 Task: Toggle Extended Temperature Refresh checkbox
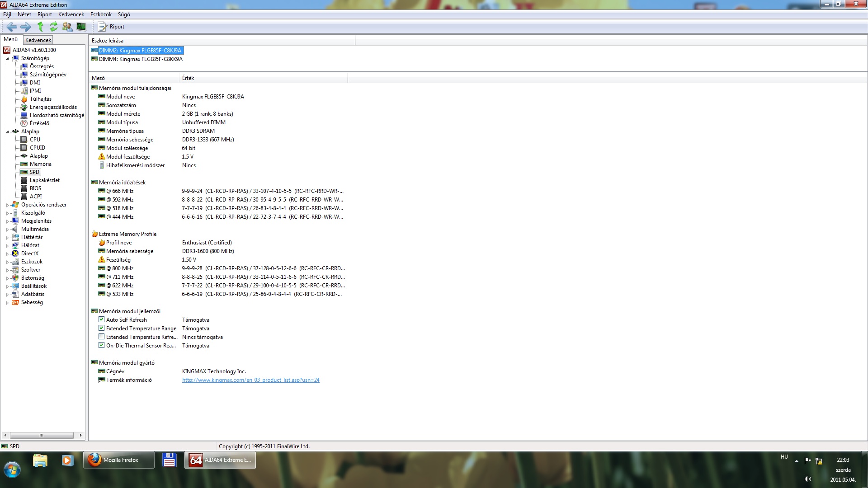[x=101, y=337]
